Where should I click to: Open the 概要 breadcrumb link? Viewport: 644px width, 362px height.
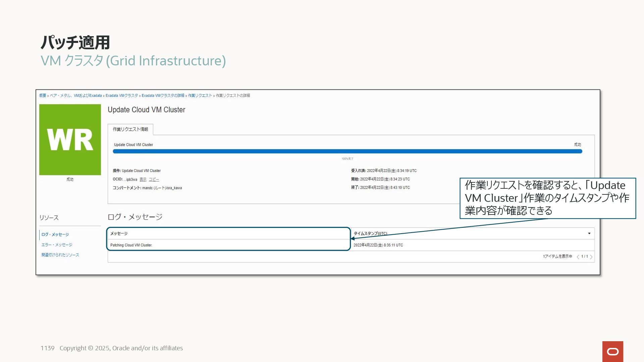tap(43, 96)
